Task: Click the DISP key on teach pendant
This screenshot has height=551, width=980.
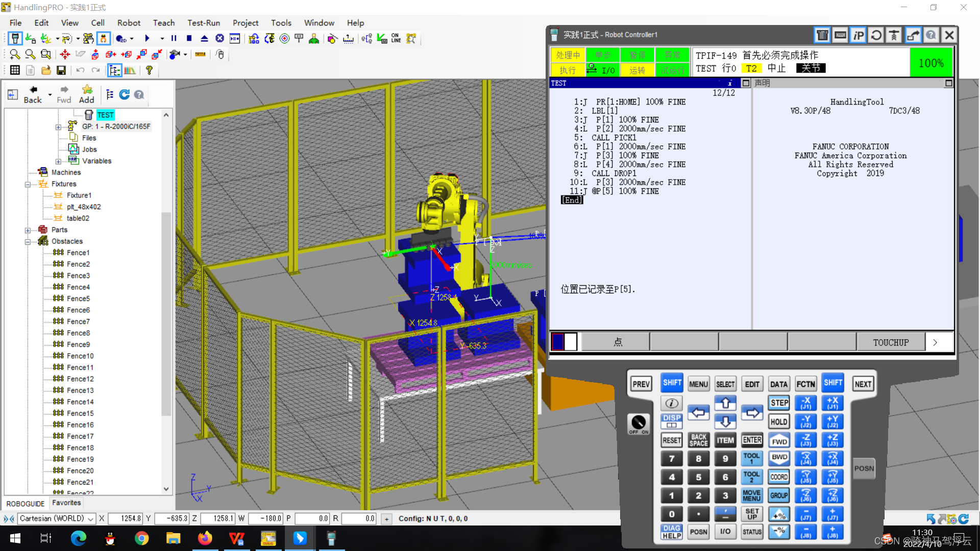Action: (672, 421)
